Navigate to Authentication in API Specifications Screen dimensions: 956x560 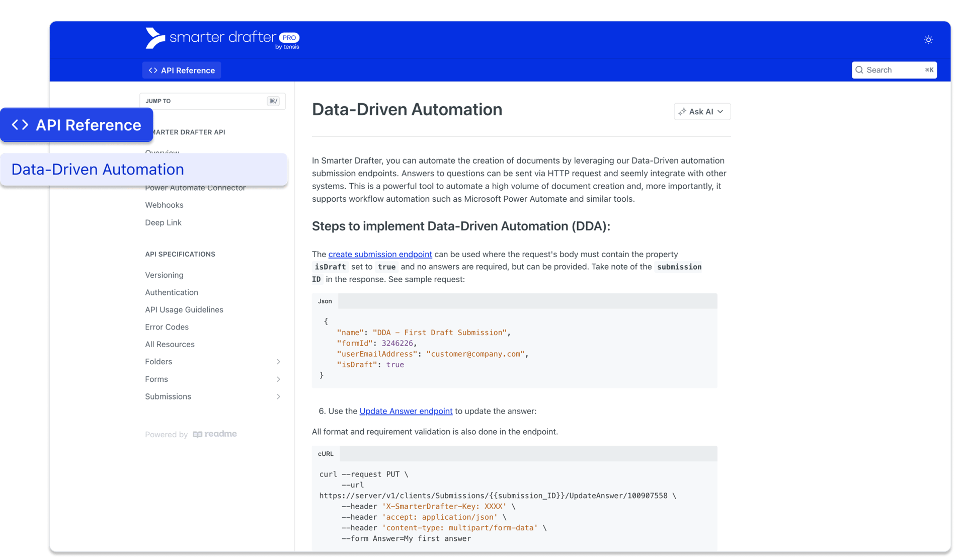(x=171, y=292)
